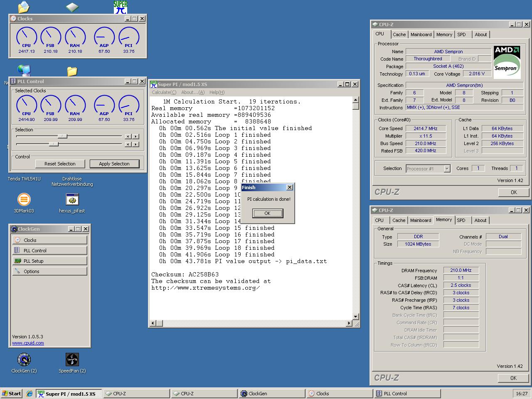The image size is (532, 399).
Task: Open the folder icon at top-left of desktop
Action: tap(24, 7)
